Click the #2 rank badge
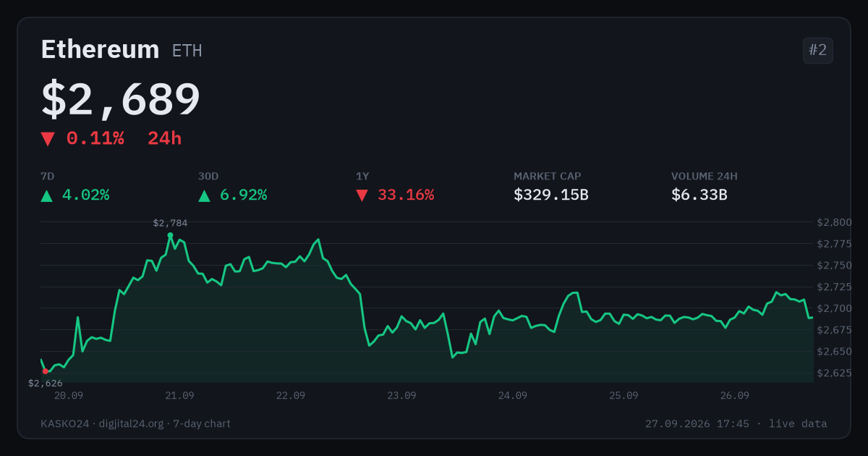Image resolution: width=868 pixels, height=456 pixels. 818,51
